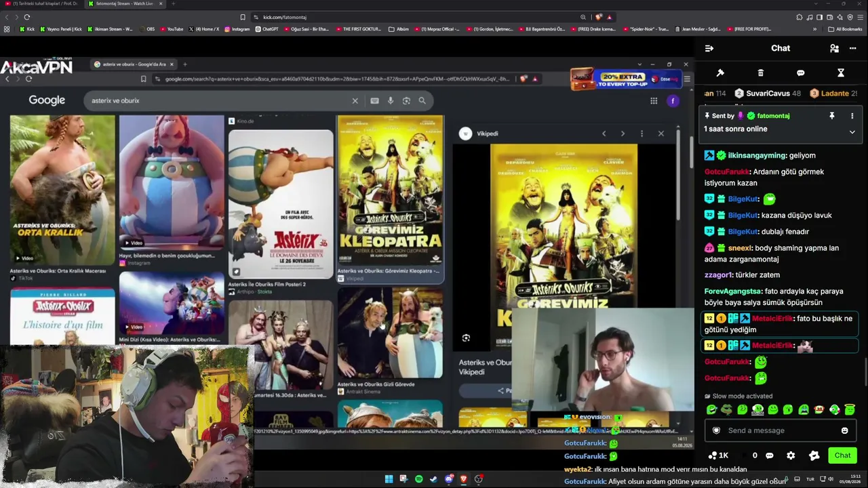
Task: Click the TUR keyboard language indicator
Action: [x=810, y=479]
